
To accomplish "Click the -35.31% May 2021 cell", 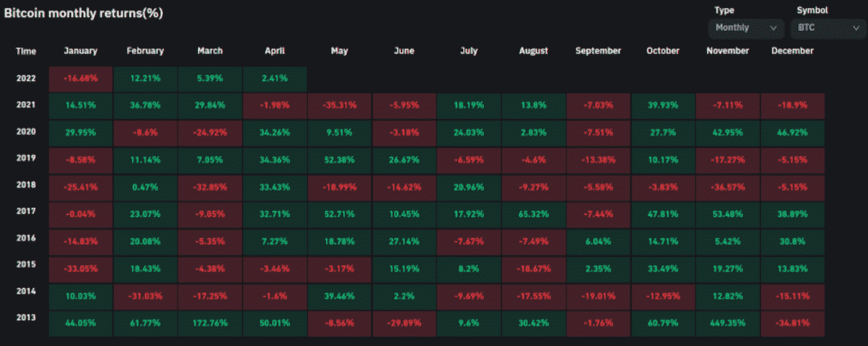I will click(x=340, y=105).
